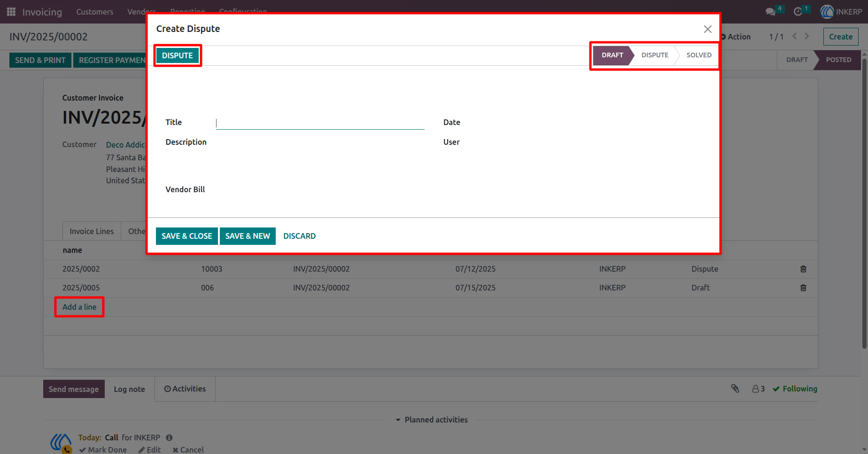Open the INKERP user menu avatar
Image resolution: width=868 pixels, height=454 pixels.
tap(827, 12)
